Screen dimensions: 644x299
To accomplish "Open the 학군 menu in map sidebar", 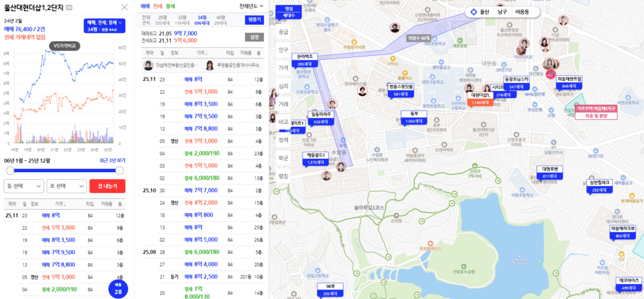I will pyautogui.click(x=283, y=158).
